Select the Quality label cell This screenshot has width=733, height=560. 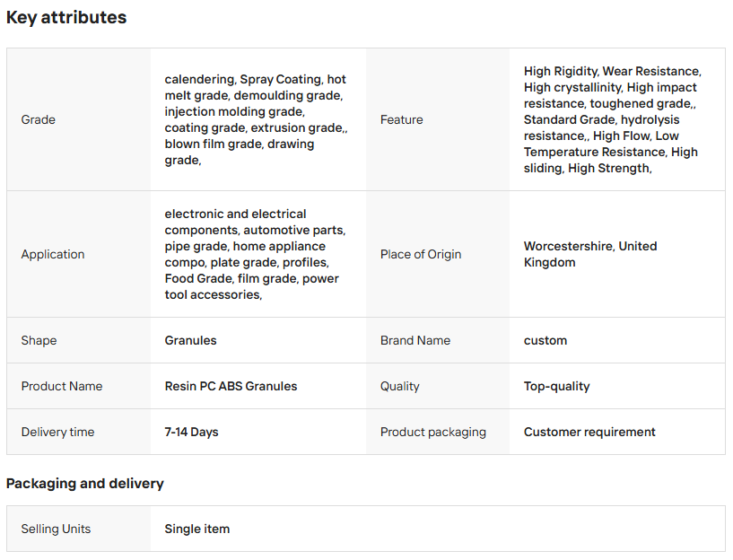[438, 386]
